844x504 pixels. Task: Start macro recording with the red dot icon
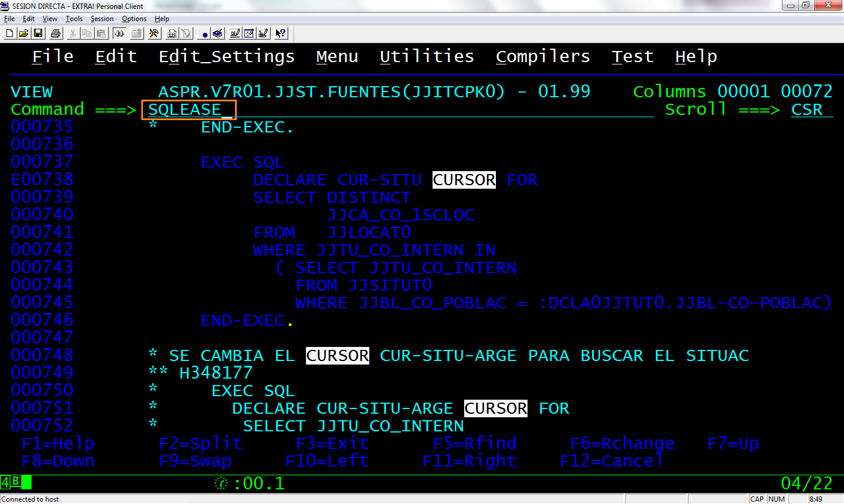tap(205, 33)
